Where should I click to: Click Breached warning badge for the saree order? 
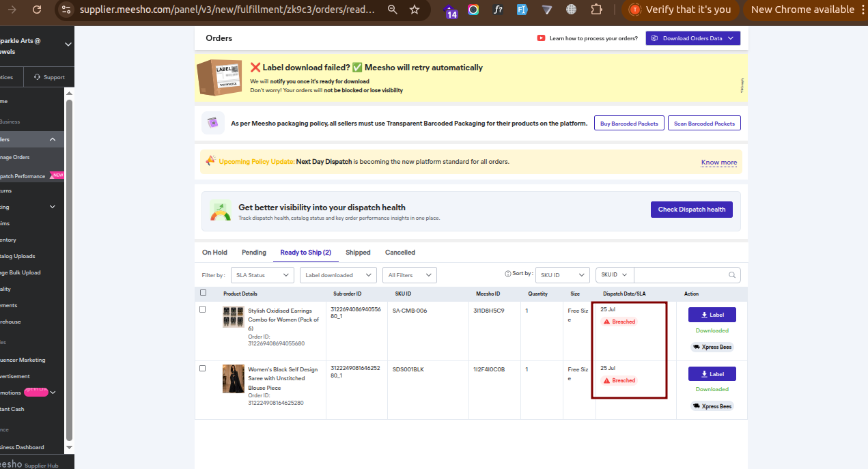pyautogui.click(x=619, y=380)
